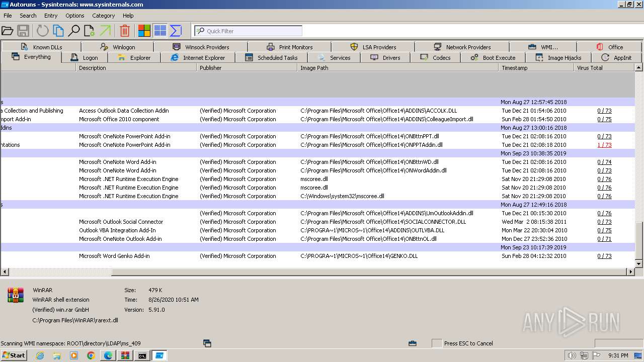This screenshot has width=644, height=362.
Task: Click the Entry properties icon
Action: coord(90,31)
